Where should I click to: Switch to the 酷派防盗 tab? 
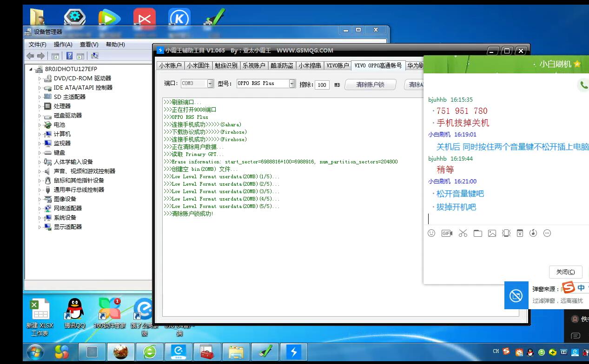[282, 65]
